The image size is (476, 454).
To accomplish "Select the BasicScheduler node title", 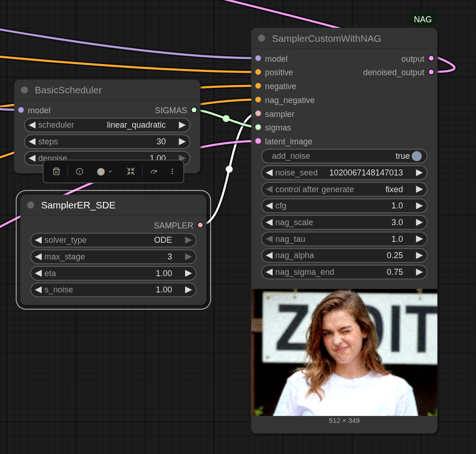I will [68, 90].
